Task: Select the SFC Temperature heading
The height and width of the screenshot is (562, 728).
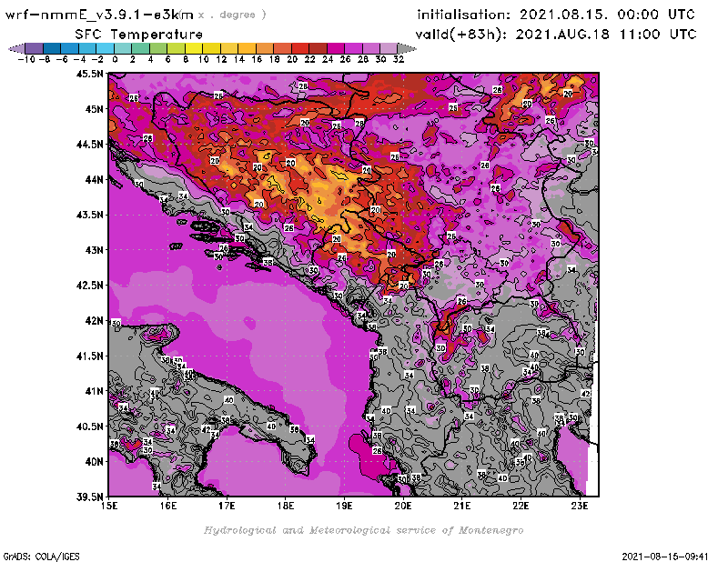Action: [x=139, y=35]
